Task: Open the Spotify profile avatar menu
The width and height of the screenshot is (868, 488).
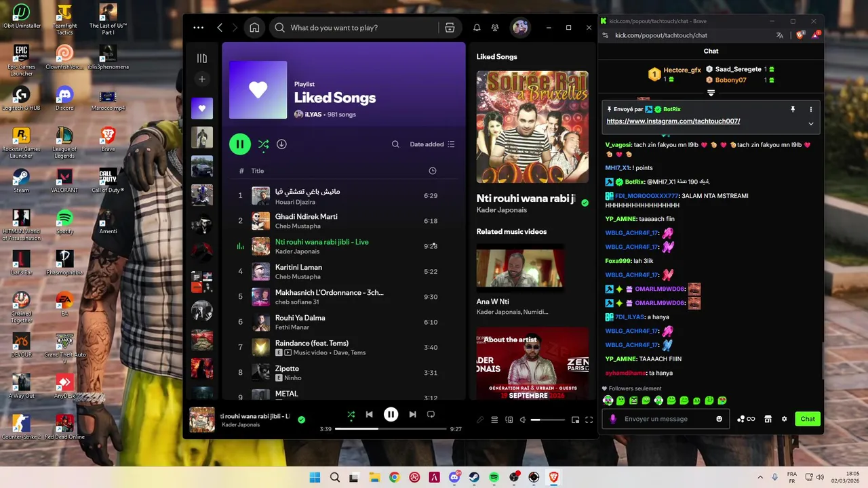Action: coord(520,28)
